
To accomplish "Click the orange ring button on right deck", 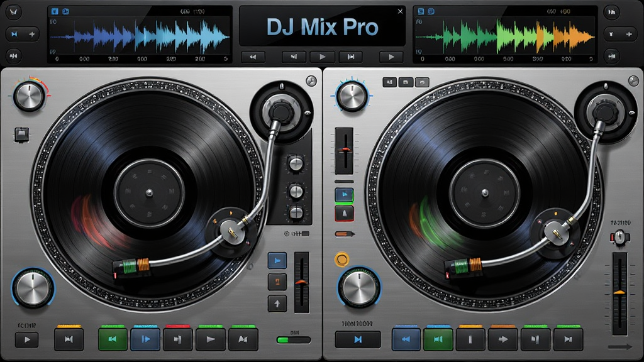I will 341,260.
